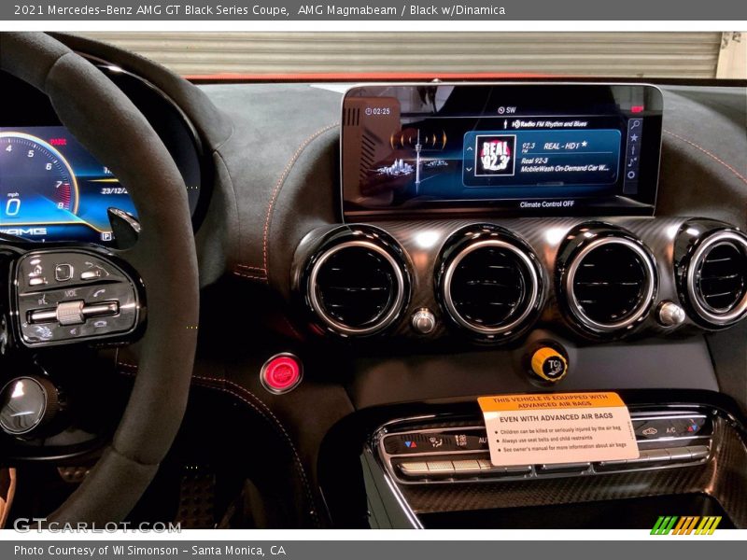Tap the REAL 92.3 station logo thumbnail
Image resolution: width=747 pixels, height=560 pixels.
point(496,155)
